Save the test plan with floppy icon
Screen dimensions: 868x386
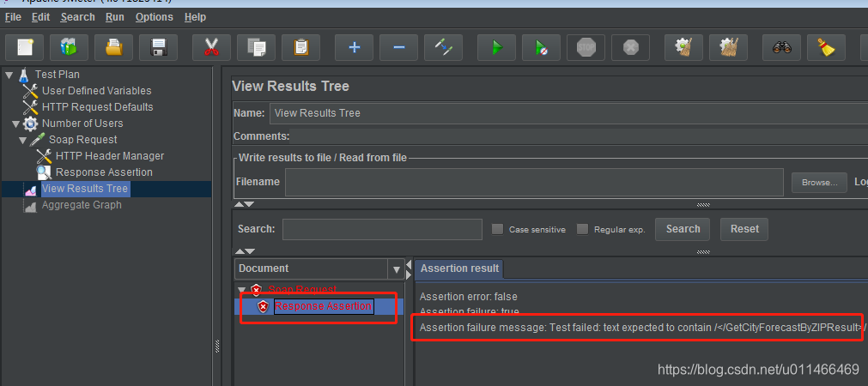point(158,47)
